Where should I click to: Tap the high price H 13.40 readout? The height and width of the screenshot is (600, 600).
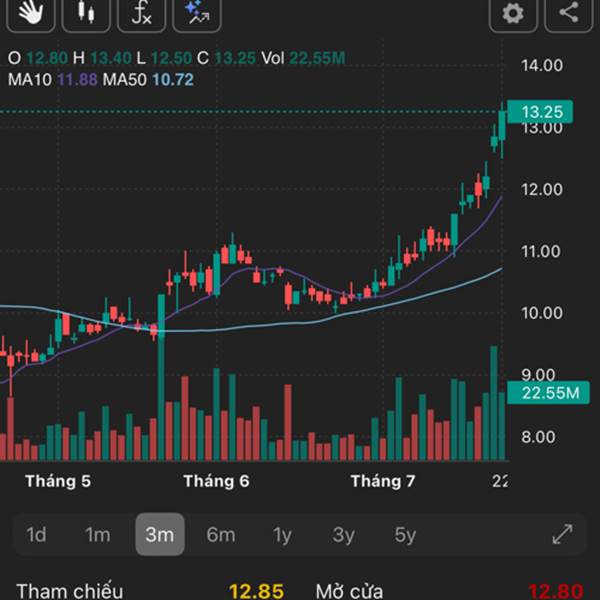pyautogui.click(x=102, y=58)
